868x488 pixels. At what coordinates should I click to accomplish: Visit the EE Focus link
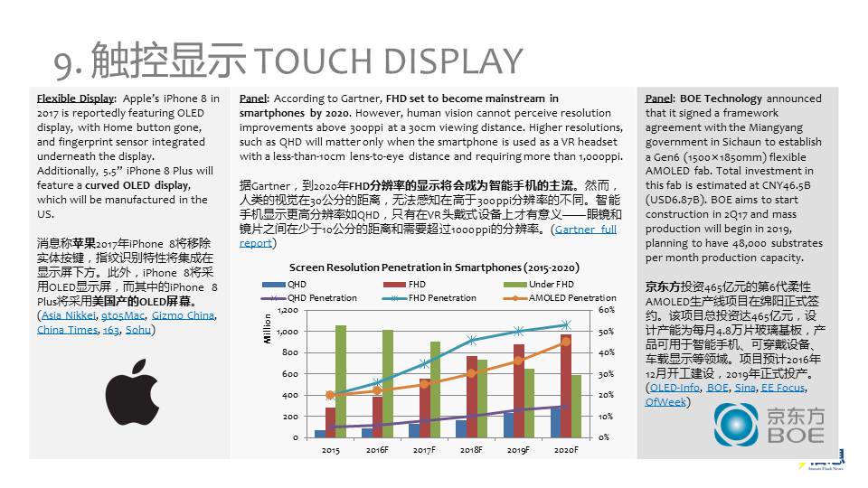click(x=783, y=388)
